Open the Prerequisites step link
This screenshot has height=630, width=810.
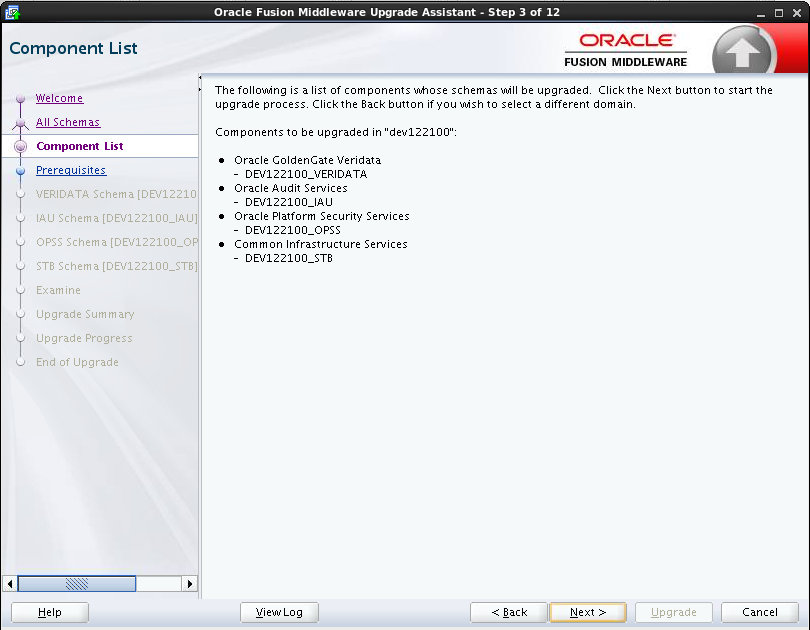pos(71,170)
